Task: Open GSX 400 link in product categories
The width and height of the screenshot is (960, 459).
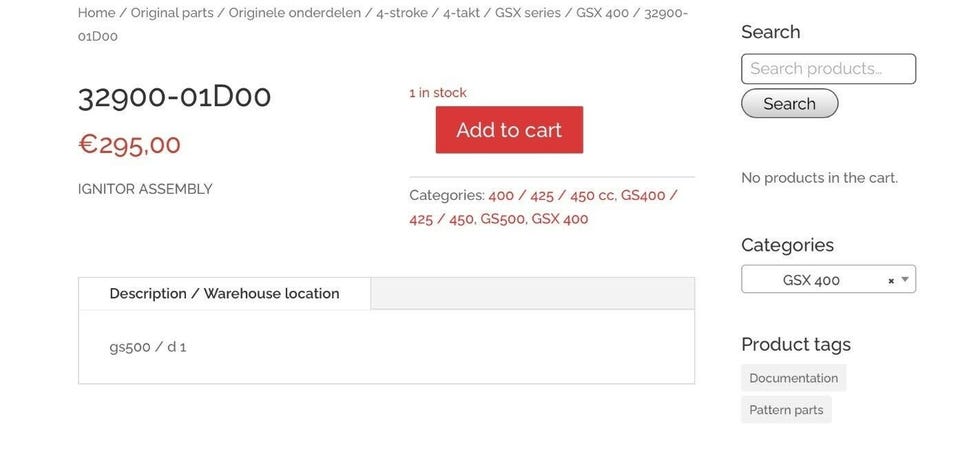Action: (560, 219)
